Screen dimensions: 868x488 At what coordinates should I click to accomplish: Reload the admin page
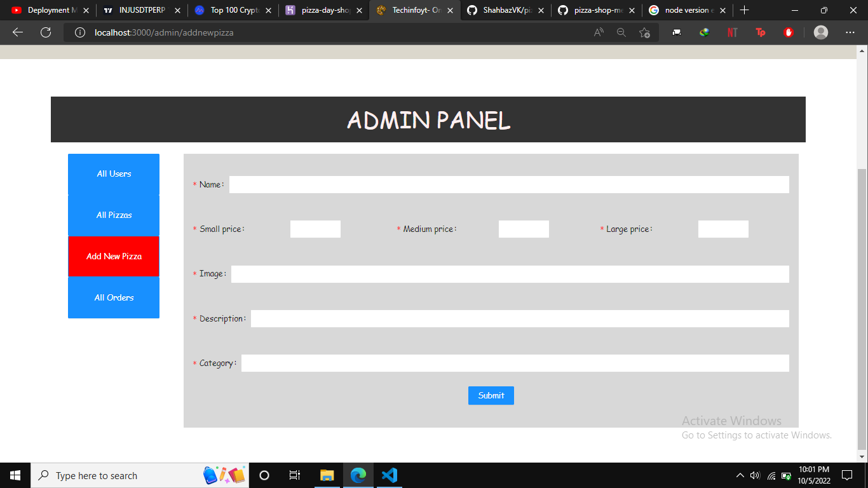(45, 32)
